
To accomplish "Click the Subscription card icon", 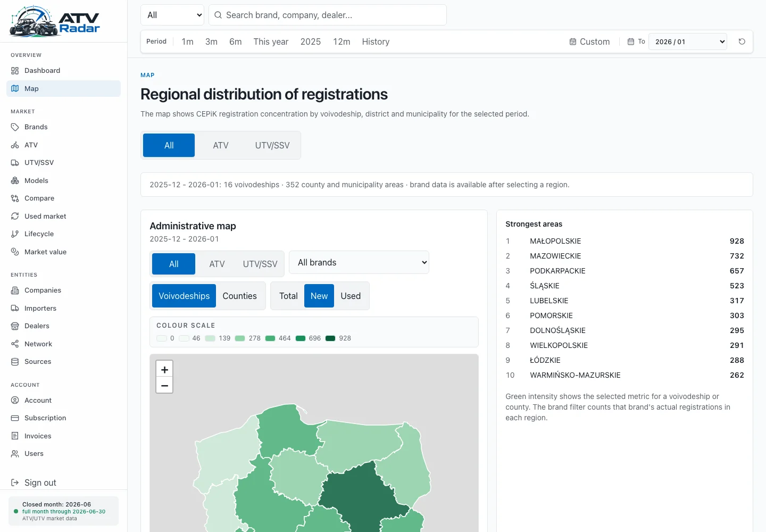I will coord(15,418).
